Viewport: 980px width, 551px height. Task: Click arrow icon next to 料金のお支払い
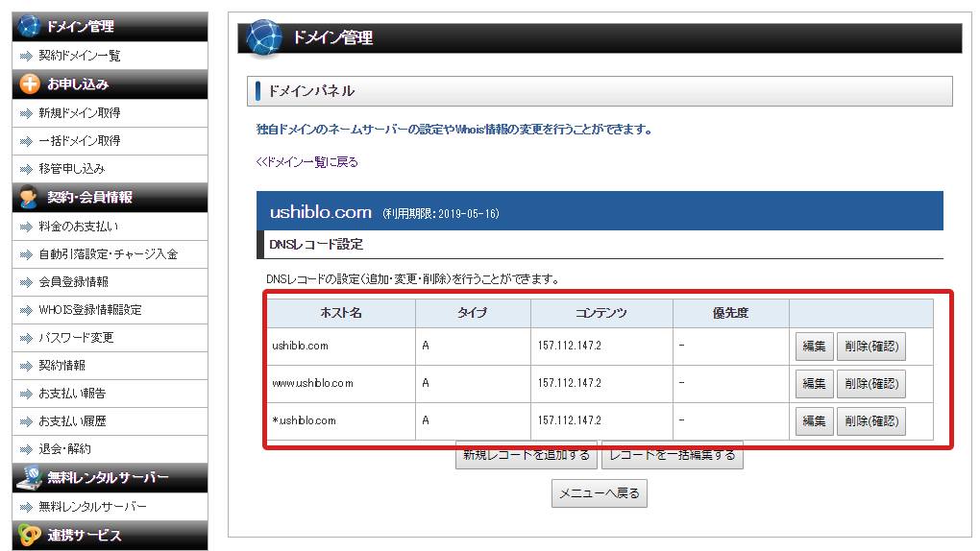click(x=26, y=227)
